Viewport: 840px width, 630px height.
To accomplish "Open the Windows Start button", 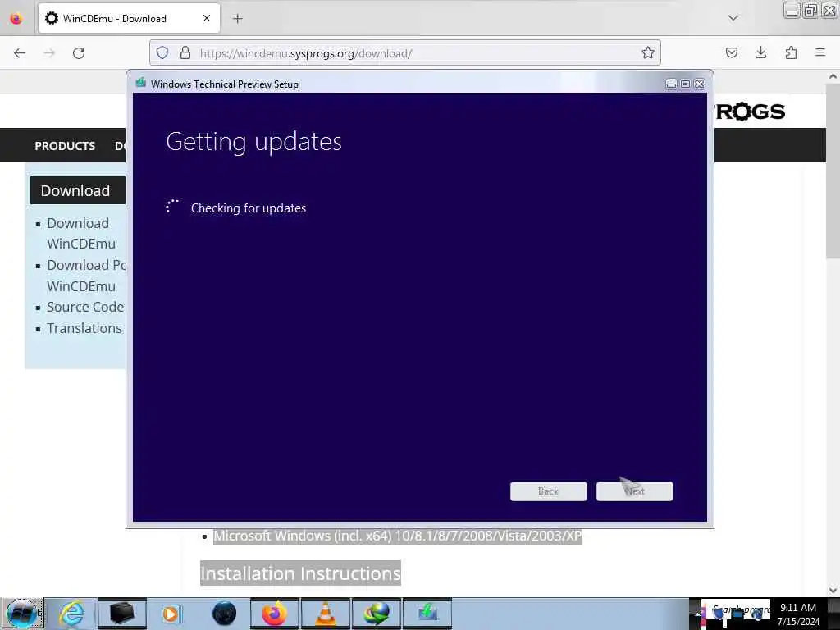I will 21,614.
